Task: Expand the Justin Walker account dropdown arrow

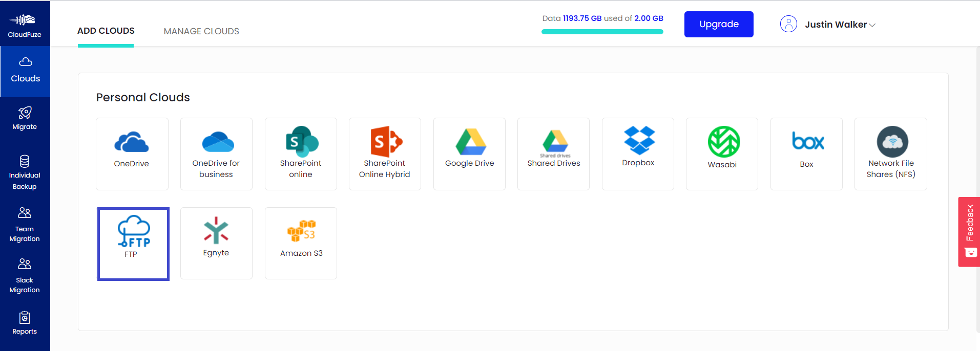Action: (x=872, y=25)
